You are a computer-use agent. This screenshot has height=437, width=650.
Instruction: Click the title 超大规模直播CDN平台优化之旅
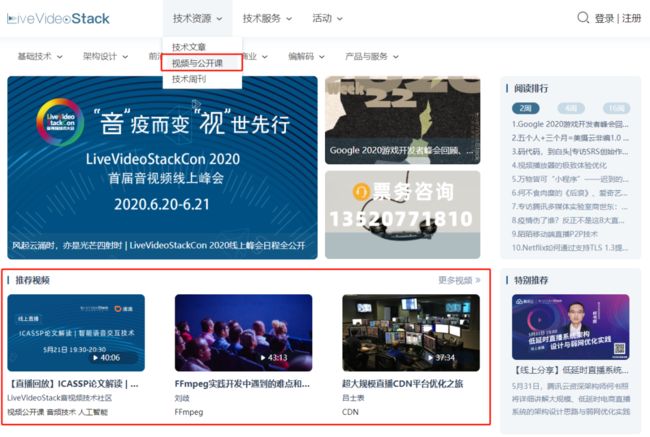(x=403, y=384)
